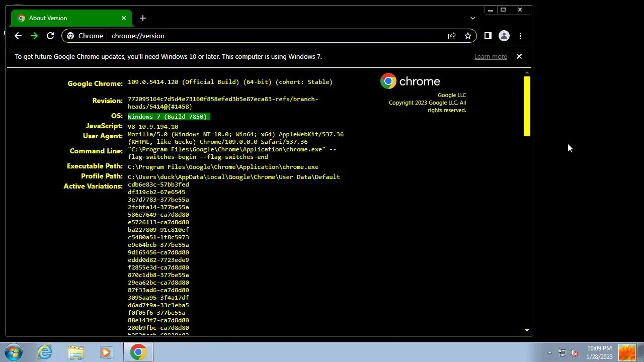The height and width of the screenshot is (362, 644).
Task: Click the scrollbar down arrow
Action: click(x=527, y=330)
